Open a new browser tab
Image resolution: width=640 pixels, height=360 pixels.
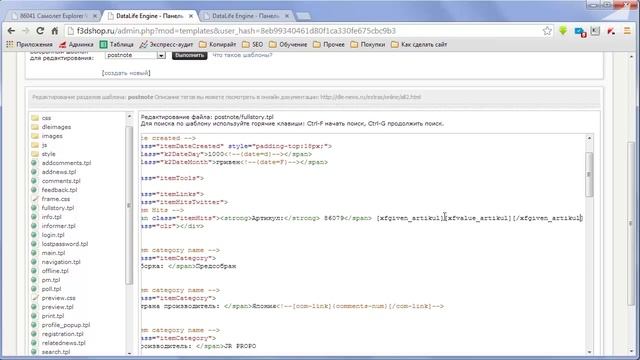[x=303, y=16]
